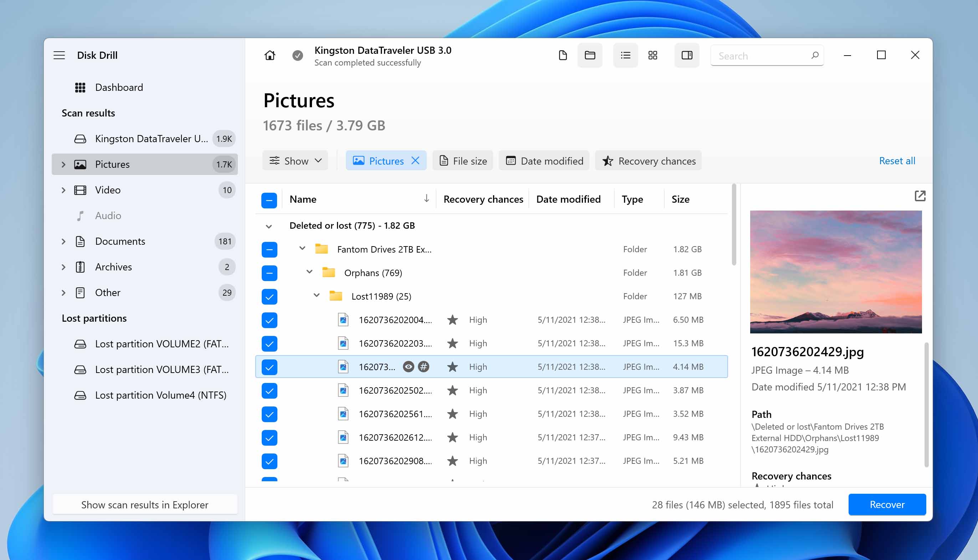Click the preview pane toggle icon

point(686,55)
